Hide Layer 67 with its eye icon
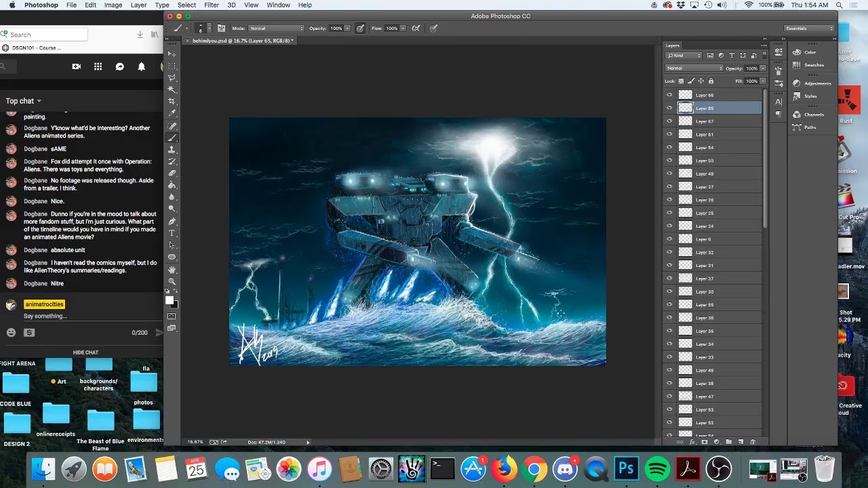This screenshot has width=868, height=488. tap(670, 121)
